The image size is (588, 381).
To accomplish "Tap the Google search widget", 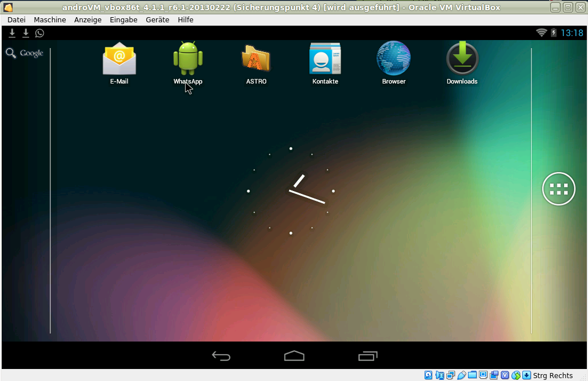I will click(25, 53).
